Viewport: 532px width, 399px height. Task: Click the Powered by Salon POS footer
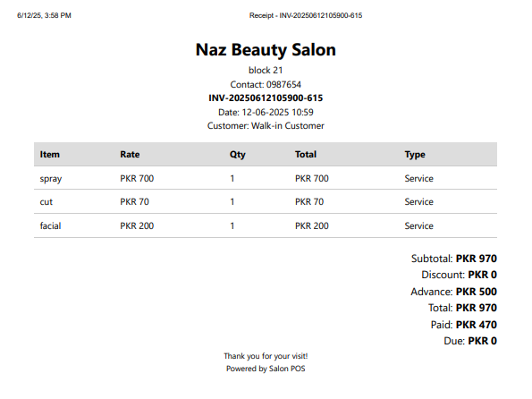[x=266, y=369]
